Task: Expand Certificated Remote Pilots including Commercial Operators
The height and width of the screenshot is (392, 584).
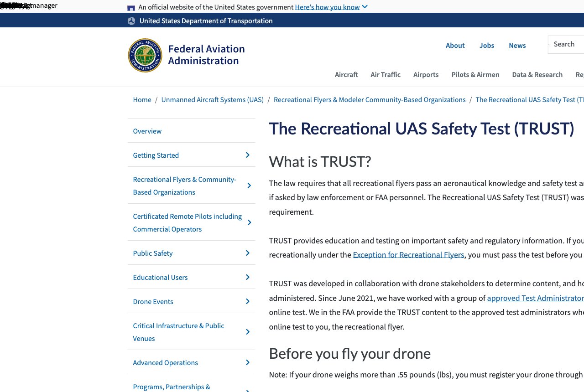Action: click(x=249, y=222)
